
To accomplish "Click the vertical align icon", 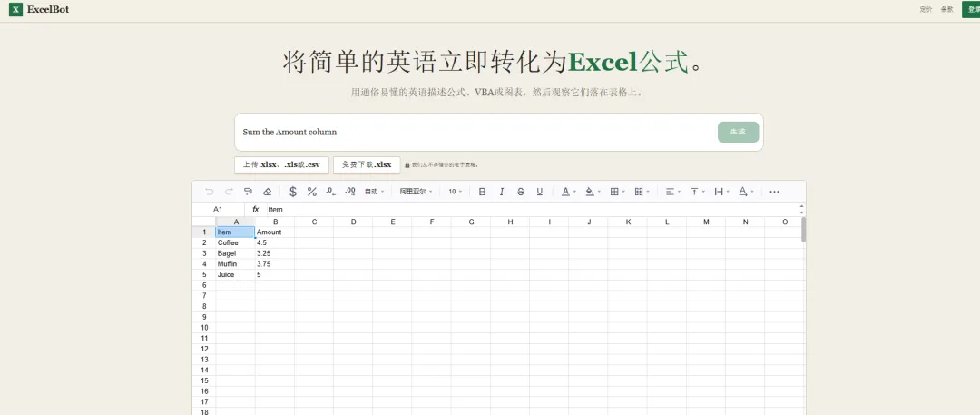I will [694, 192].
